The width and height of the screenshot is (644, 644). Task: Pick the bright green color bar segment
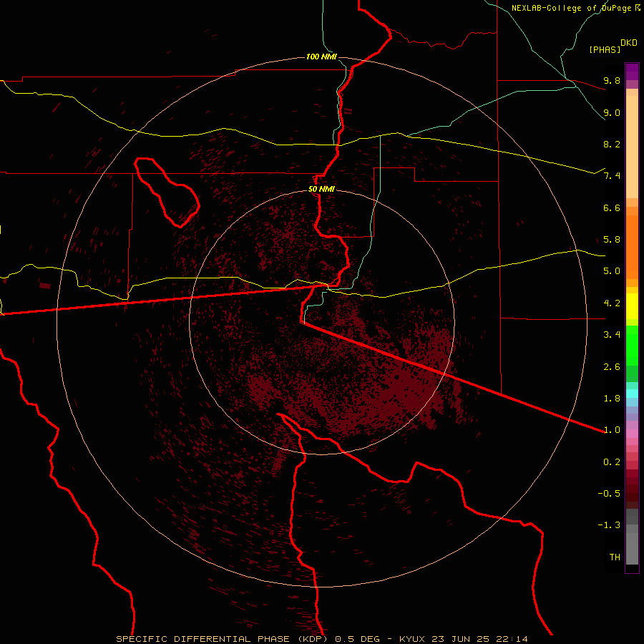[x=632, y=345]
